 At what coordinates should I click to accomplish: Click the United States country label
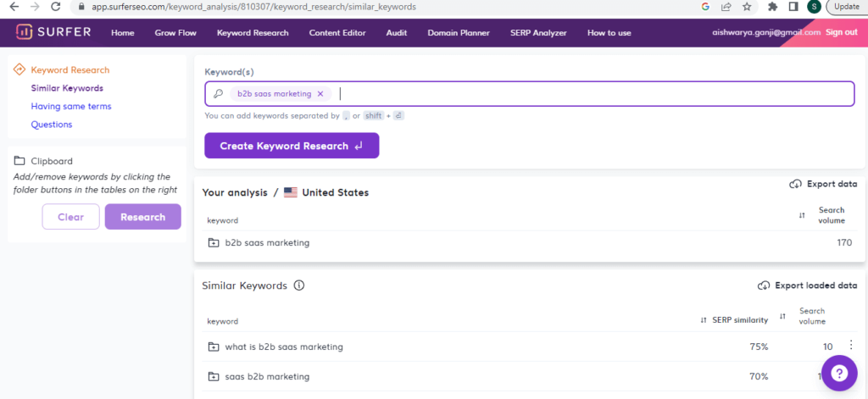point(336,192)
